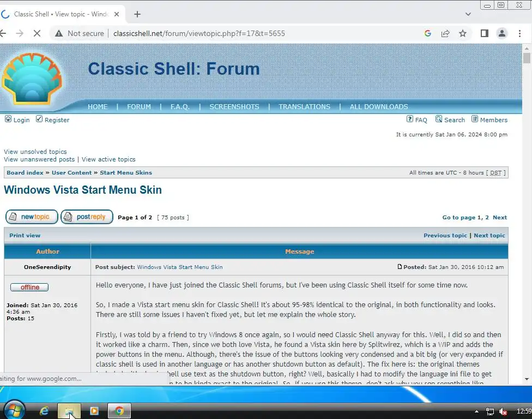Open Print view
This screenshot has height=419, width=532.
(x=25, y=235)
